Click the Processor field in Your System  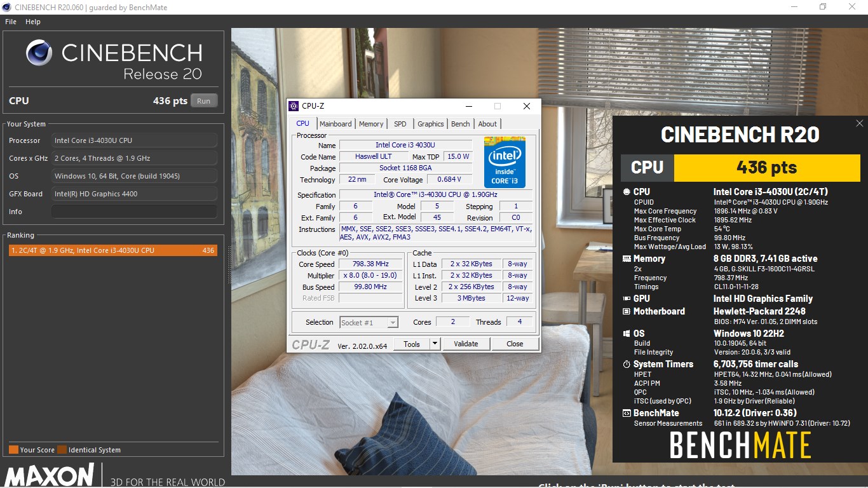click(134, 140)
